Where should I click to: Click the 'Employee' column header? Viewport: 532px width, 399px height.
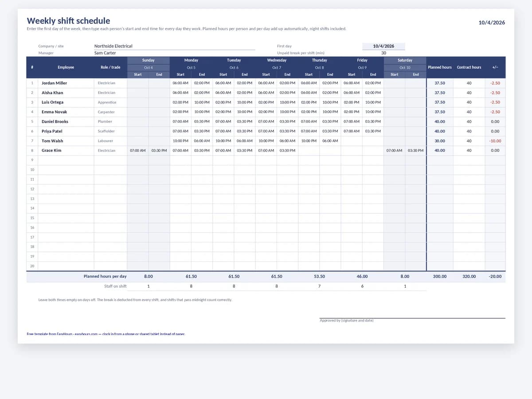point(66,67)
